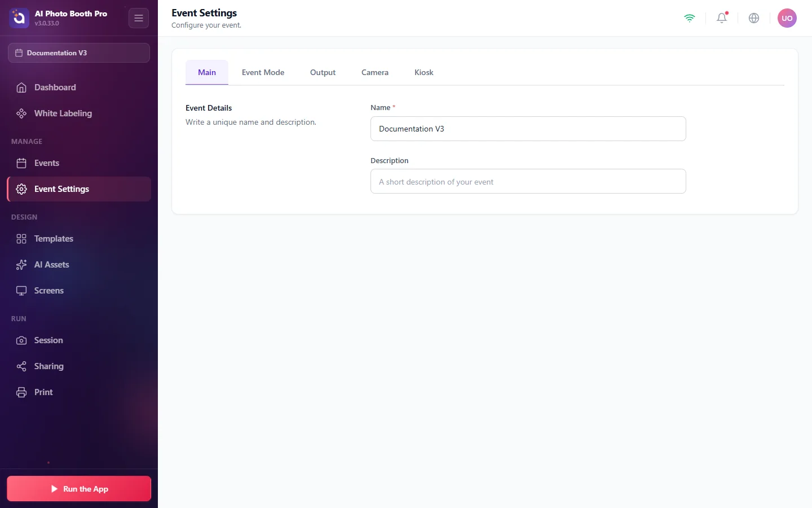Click the Dashboard home icon

coord(21,87)
